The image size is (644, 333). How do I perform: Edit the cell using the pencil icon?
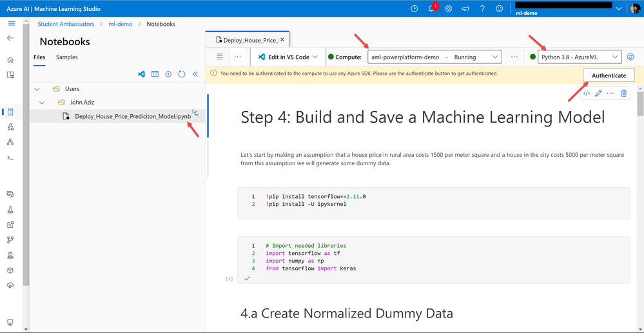pos(598,94)
